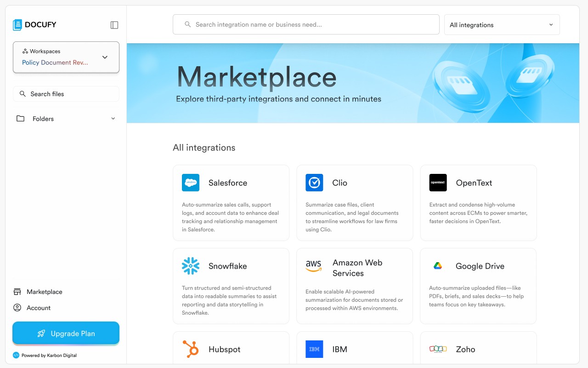Screen dimensions: 588x368
Task: Click the Clio logo icon
Action: tap(314, 183)
